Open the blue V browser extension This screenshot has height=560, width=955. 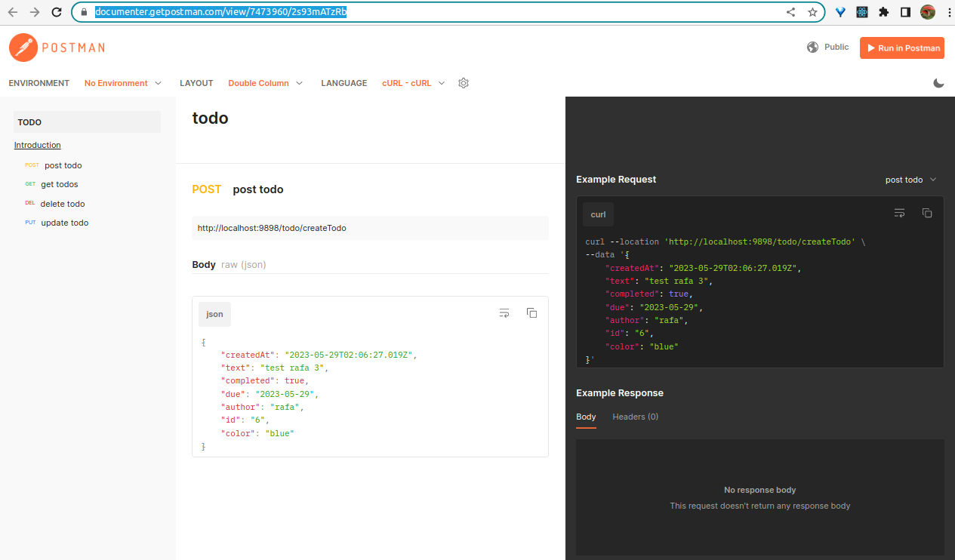click(x=840, y=12)
